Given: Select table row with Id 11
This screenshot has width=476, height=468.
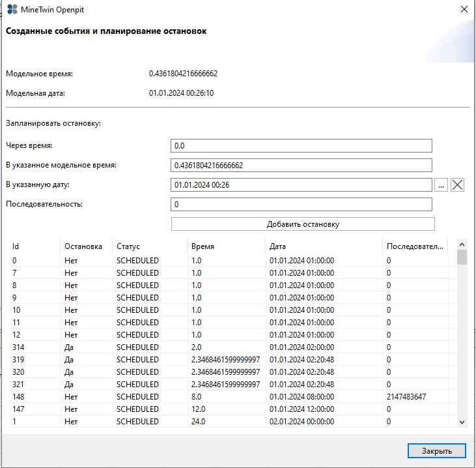Looking at the screenshot, I should click(x=232, y=323).
